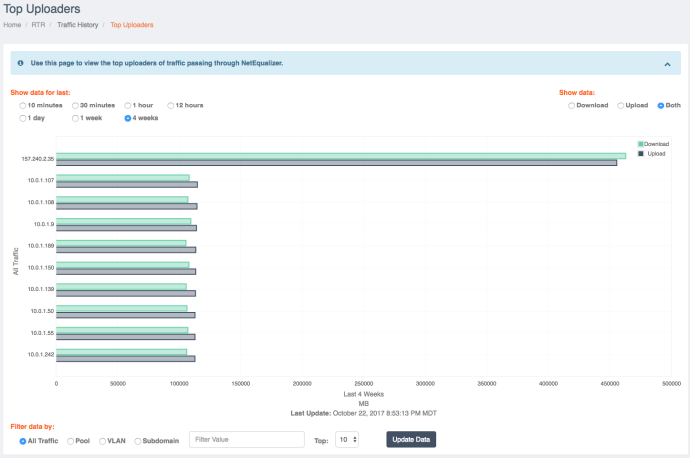The width and height of the screenshot is (690, 458).
Task: Choose the 1 hour time range
Action: (128, 105)
